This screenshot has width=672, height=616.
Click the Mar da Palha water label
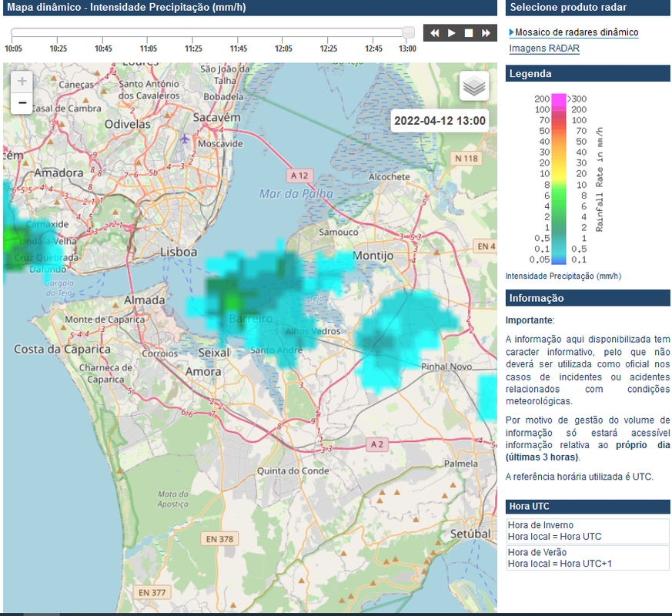[296, 194]
